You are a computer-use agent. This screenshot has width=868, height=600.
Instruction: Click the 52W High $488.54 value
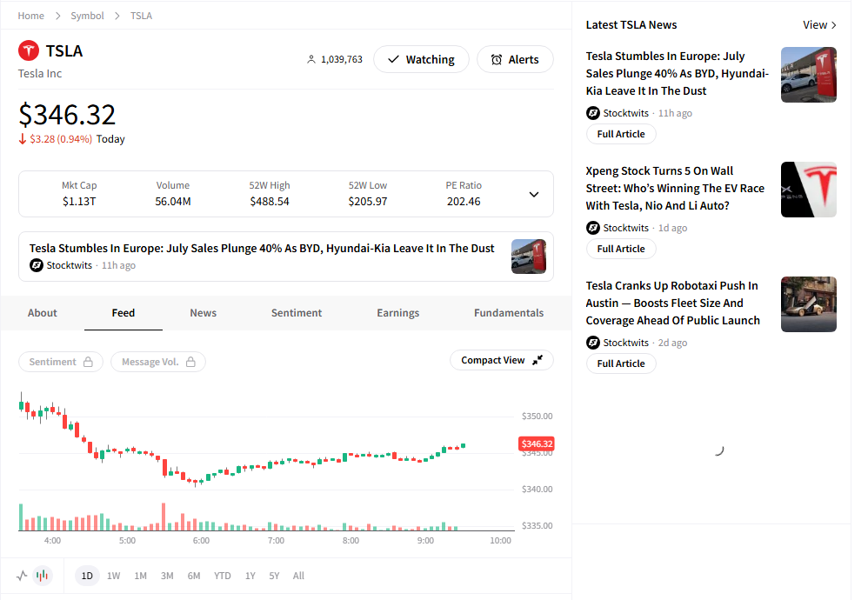coord(270,202)
